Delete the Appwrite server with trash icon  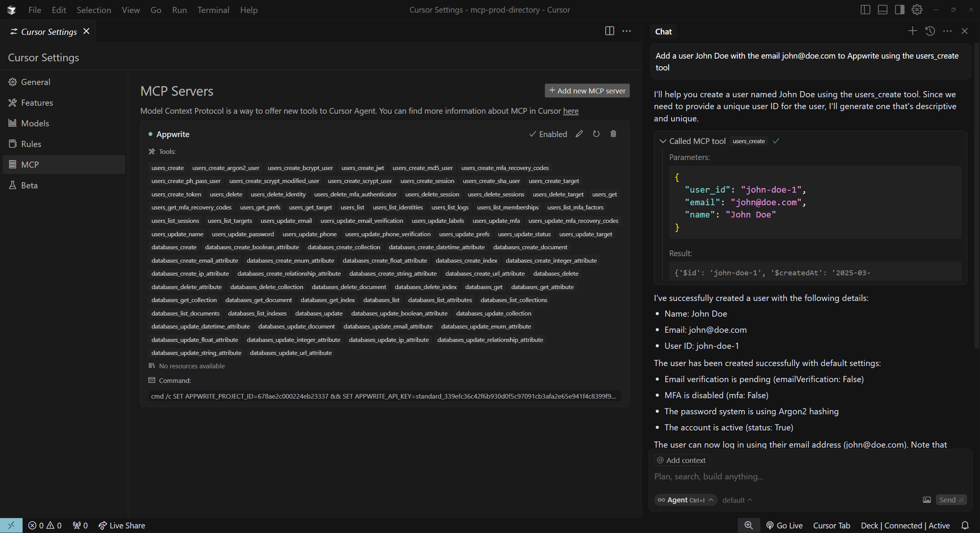613,134
